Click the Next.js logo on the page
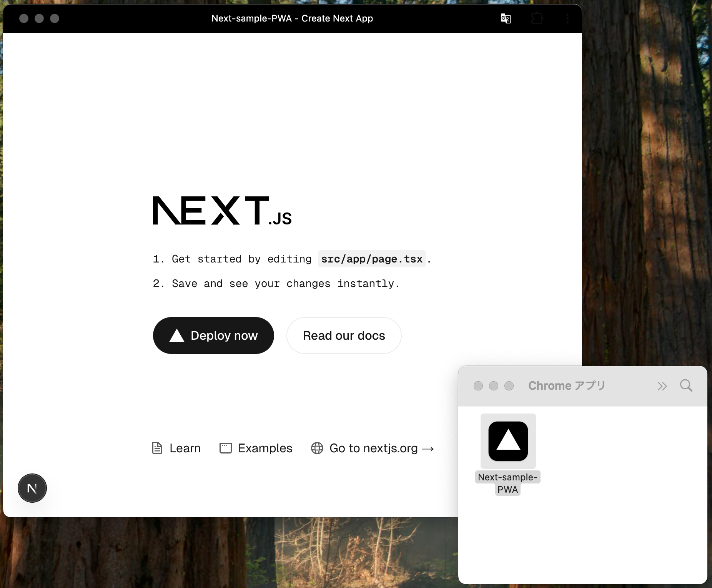 coord(222,211)
